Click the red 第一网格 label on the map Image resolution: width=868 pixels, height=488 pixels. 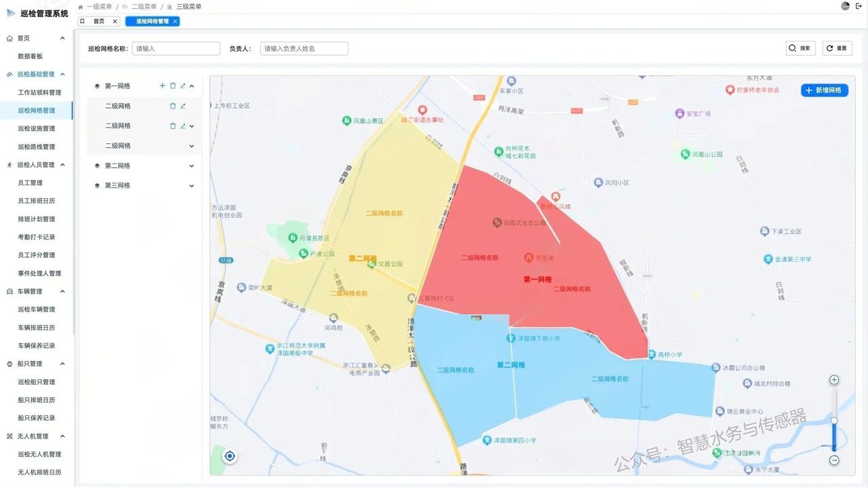(538, 279)
